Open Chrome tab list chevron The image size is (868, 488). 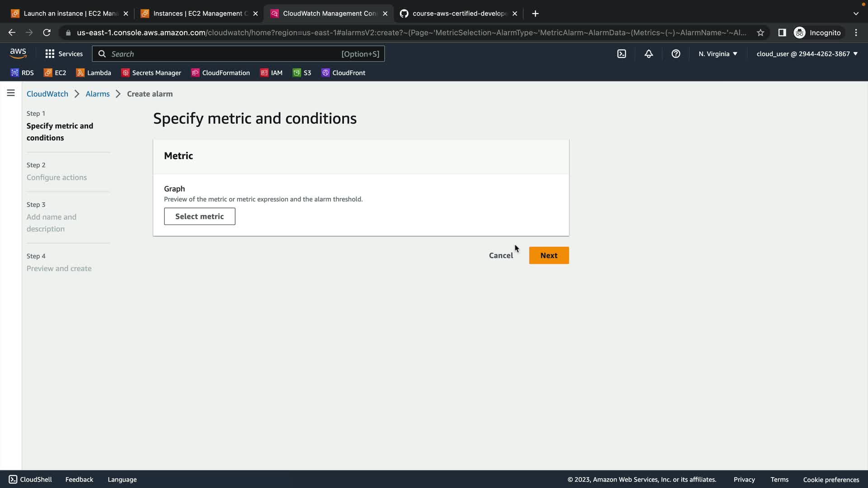pyautogui.click(x=856, y=14)
